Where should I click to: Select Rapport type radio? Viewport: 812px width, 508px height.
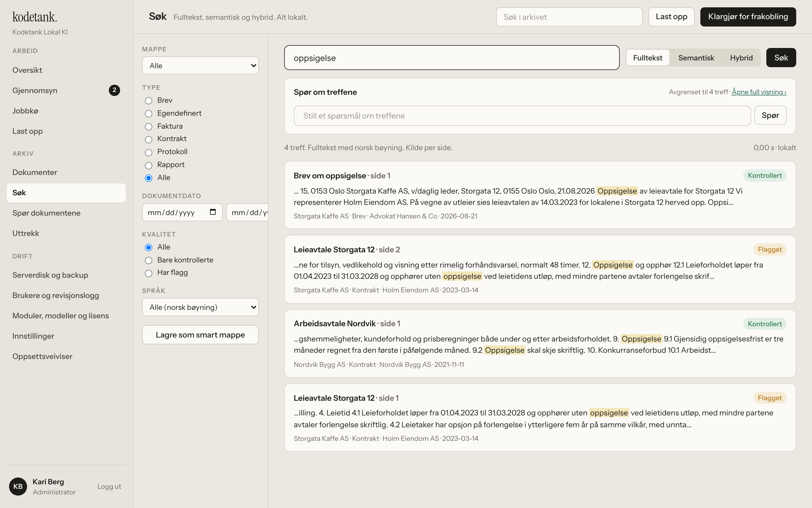coord(149,165)
